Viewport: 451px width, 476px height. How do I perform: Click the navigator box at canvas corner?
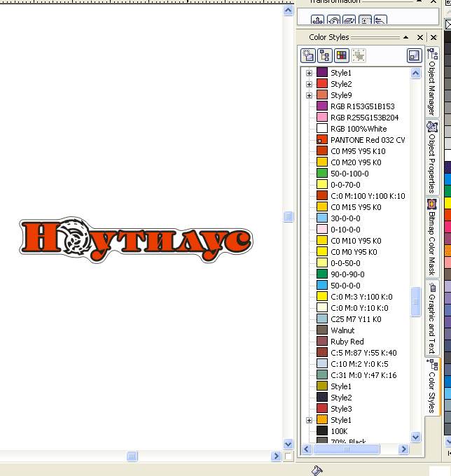click(289, 456)
